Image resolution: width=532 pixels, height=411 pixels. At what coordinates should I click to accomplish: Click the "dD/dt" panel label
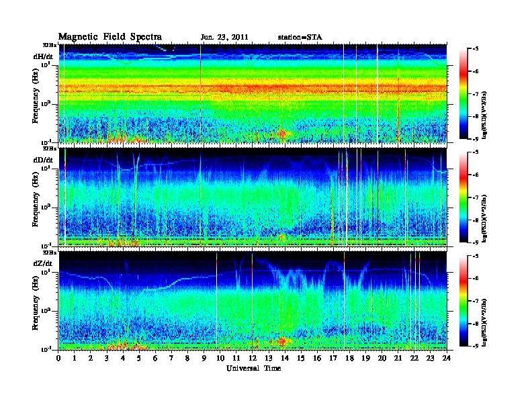coord(43,160)
